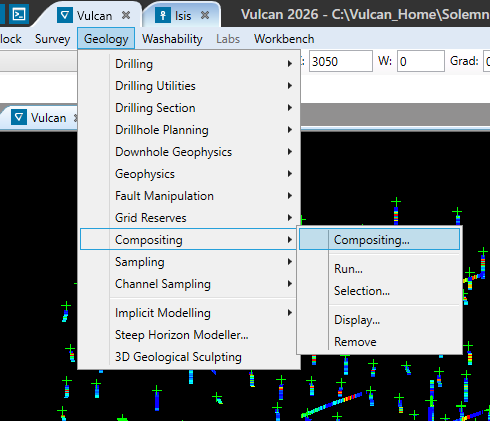
Task: Choose Run... in Compositing submenu
Action: point(379,268)
